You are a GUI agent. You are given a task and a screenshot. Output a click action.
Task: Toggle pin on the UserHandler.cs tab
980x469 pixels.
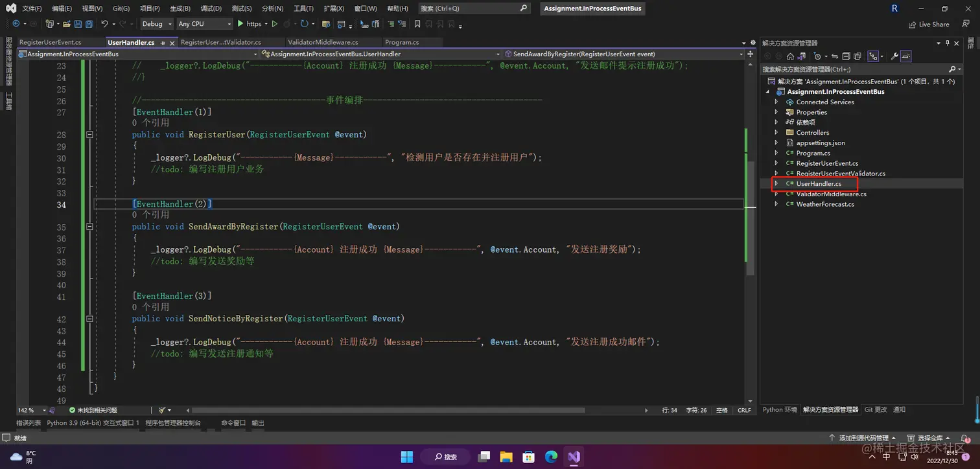pyautogui.click(x=163, y=43)
